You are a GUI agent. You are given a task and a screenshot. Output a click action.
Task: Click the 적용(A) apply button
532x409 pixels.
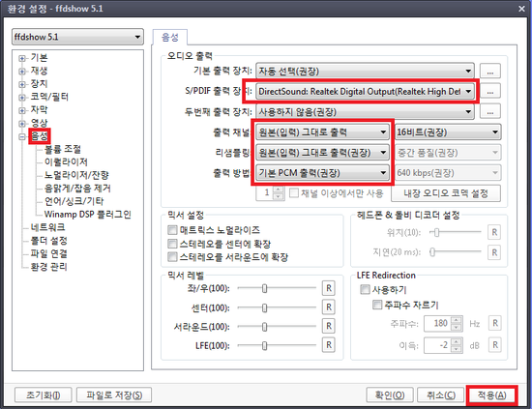491,395
